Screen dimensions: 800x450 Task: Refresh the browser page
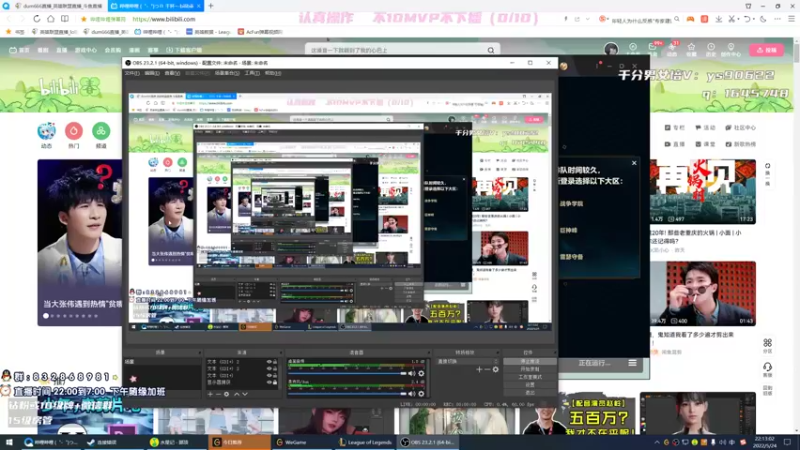[x=37, y=19]
